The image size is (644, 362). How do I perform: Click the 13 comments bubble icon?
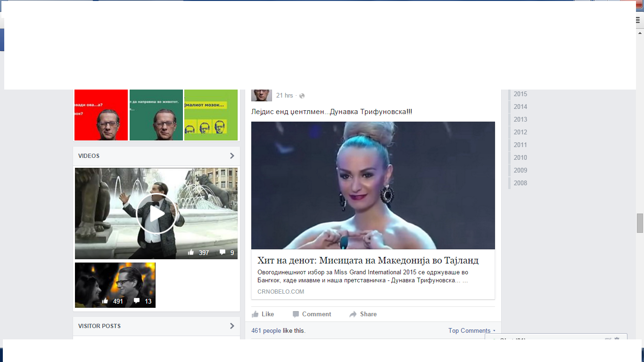coord(137,301)
